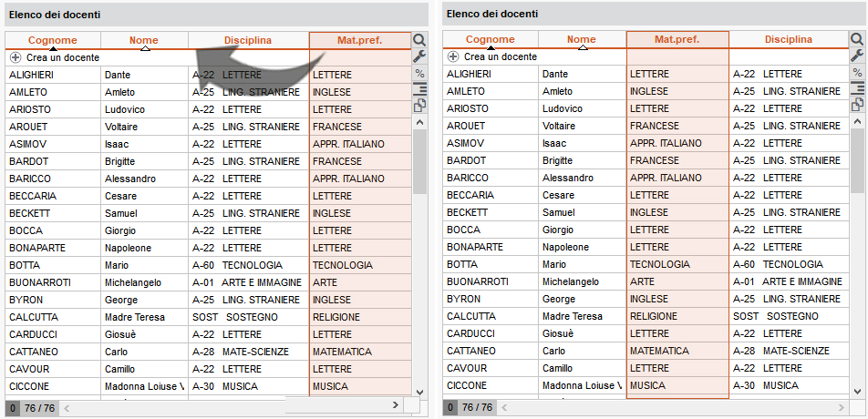Open the search magnifier in right panel

857,39
